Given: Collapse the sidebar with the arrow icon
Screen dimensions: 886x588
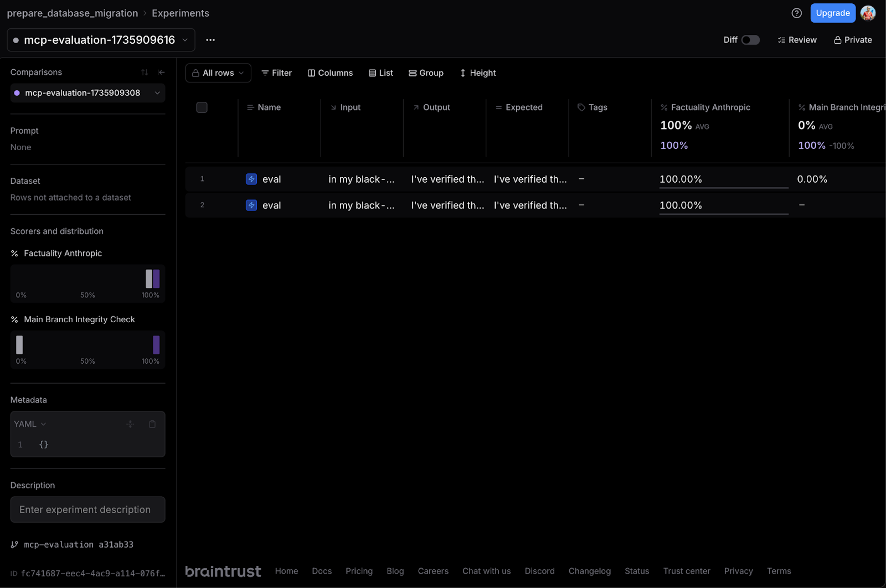Looking at the screenshot, I should point(161,73).
